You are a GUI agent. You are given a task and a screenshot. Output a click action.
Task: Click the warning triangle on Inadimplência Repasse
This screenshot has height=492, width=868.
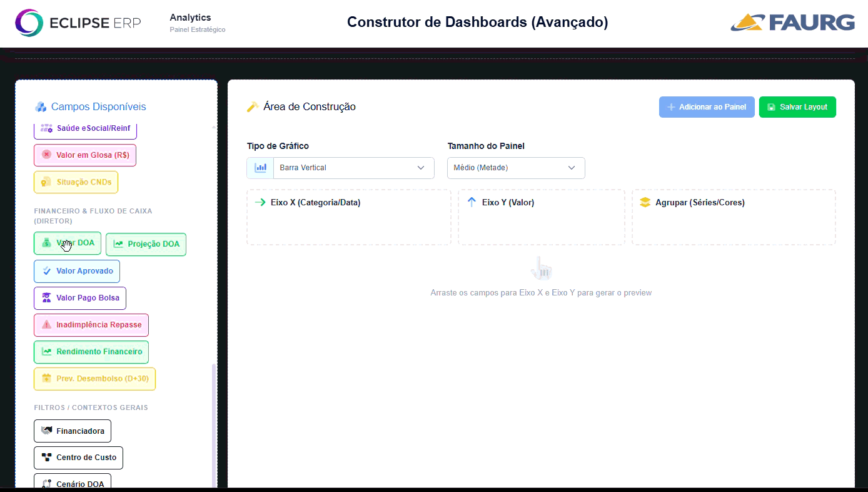pyautogui.click(x=46, y=325)
